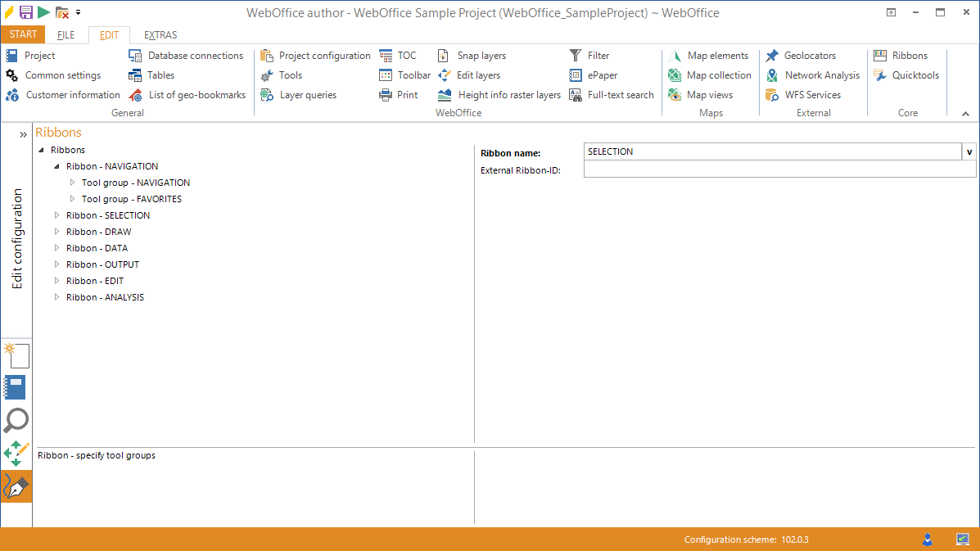The height and width of the screenshot is (551, 980).
Task: Switch to the EXTRAS tab
Action: pyautogui.click(x=160, y=34)
